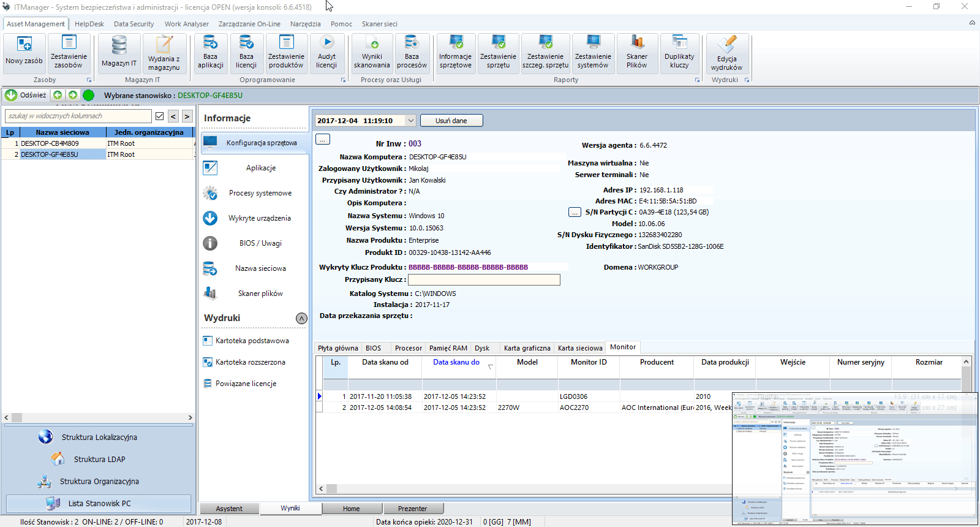Open Zestawienie systemów report
980x527 pixels.
click(x=593, y=53)
